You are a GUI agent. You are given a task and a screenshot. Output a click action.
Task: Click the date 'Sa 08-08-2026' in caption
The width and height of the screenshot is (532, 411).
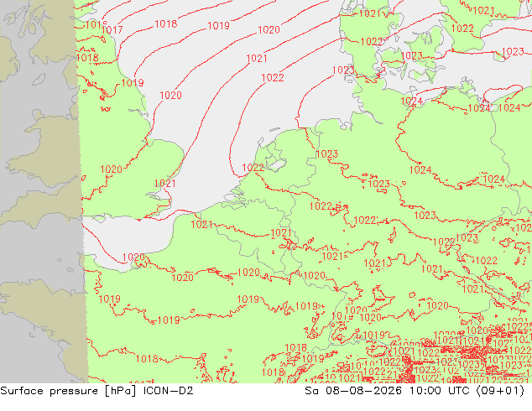353,391
